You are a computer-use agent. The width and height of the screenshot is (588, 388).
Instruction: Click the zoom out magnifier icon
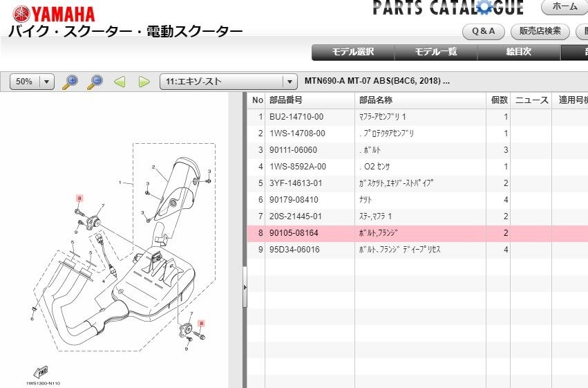click(95, 82)
